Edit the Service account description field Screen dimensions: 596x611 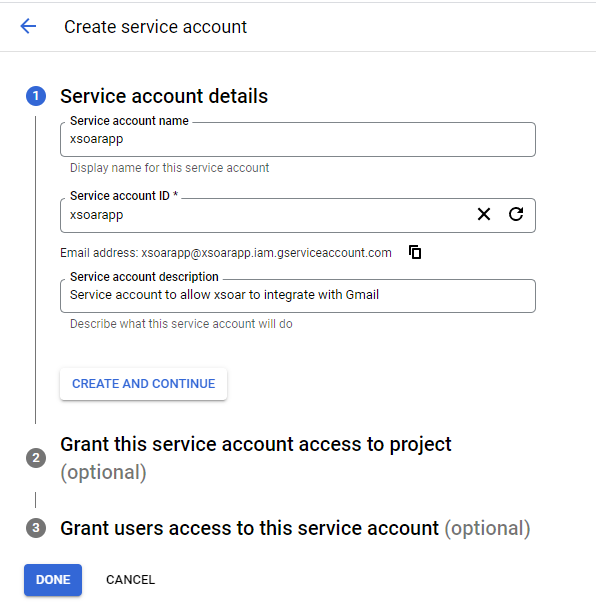pyautogui.click(x=298, y=296)
